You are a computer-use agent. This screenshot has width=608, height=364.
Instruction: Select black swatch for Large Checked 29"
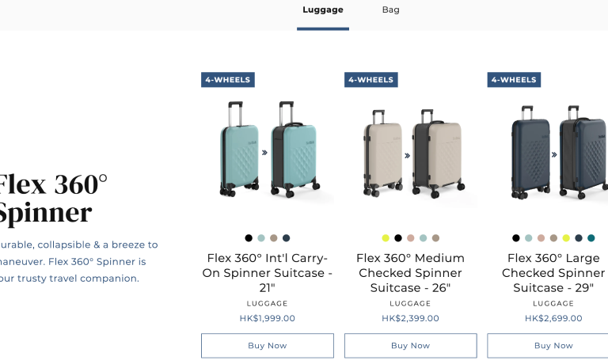tap(516, 238)
